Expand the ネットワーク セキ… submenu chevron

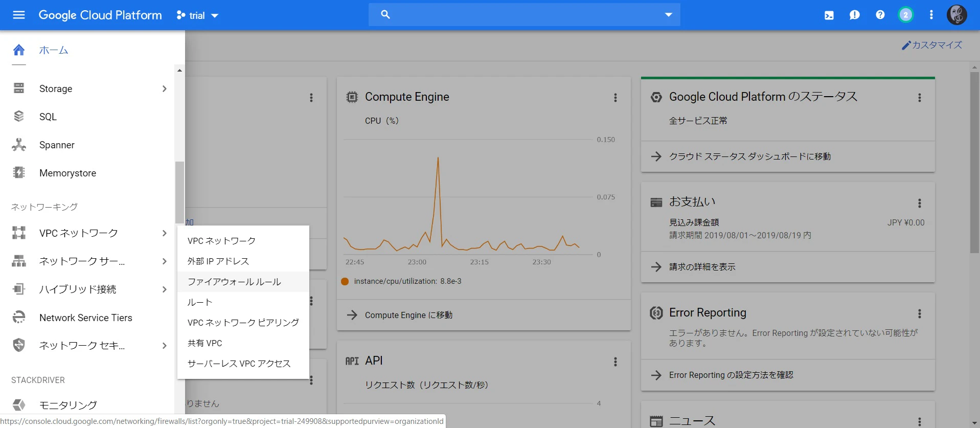click(x=164, y=346)
